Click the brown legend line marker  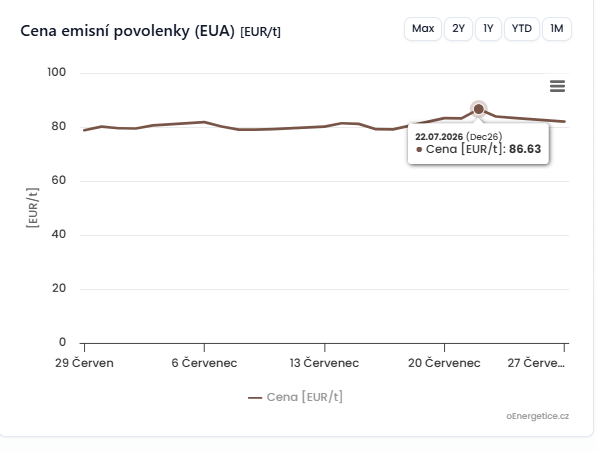255,398
